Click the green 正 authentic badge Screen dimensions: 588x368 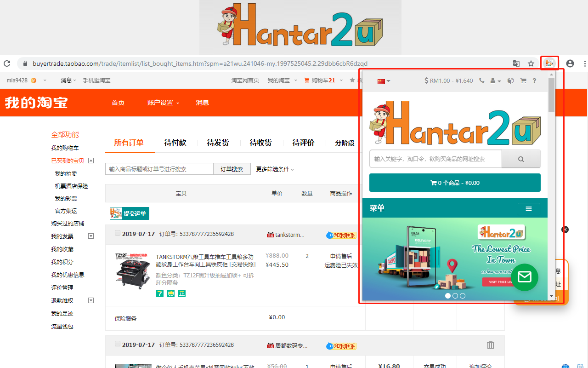pyautogui.click(x=181, y=293)
